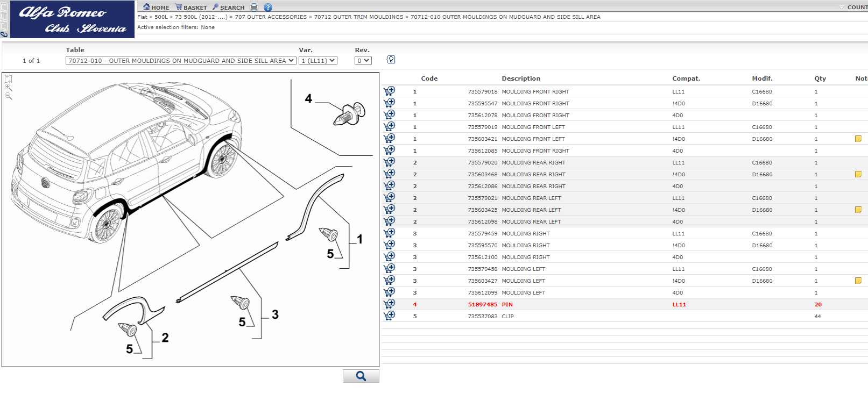This screenshot has height=394, width=868.
Task: Add part 735595570 to basket
Action: (x=389, y=245)
